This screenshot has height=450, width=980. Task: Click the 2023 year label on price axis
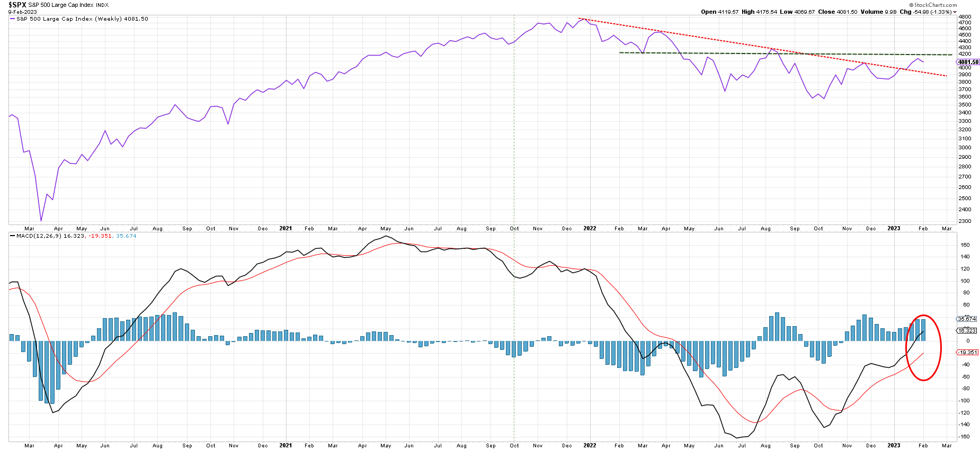click(x=894, y=229)
